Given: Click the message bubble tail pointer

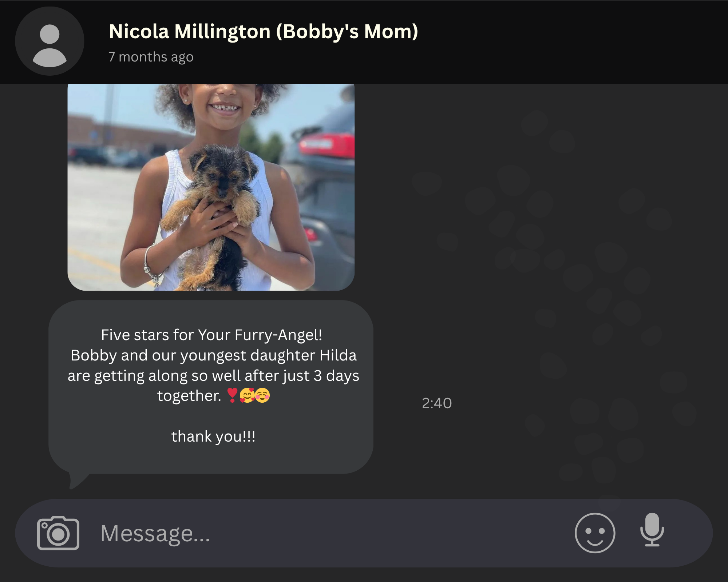Looking at the screenshot, I should pyautogui.click(x=78, y=480).
